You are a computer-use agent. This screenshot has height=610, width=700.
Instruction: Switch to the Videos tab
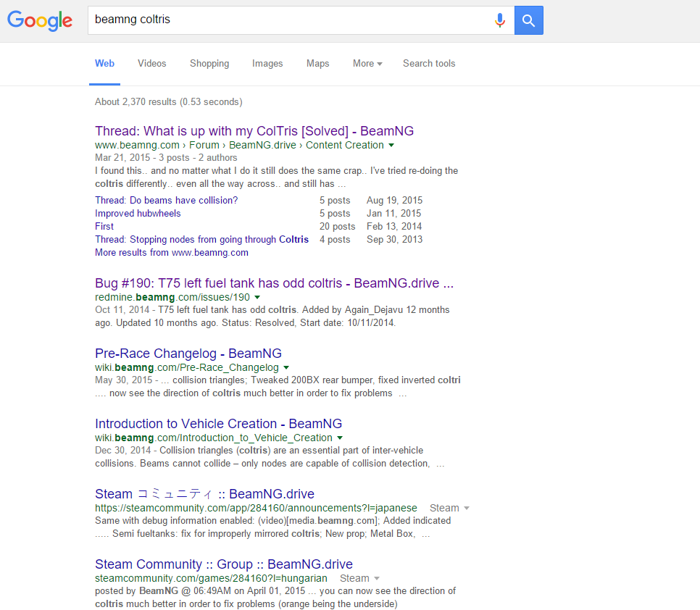coord(151,63)
